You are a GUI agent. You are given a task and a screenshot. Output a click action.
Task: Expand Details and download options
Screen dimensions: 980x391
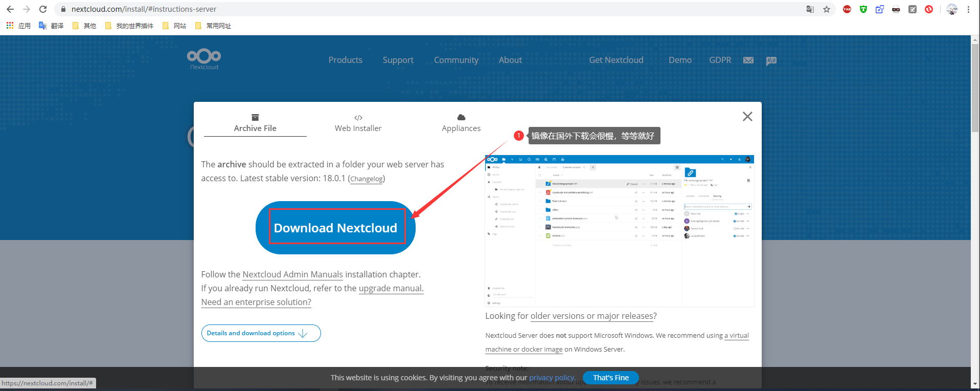[x=261, y=333]
